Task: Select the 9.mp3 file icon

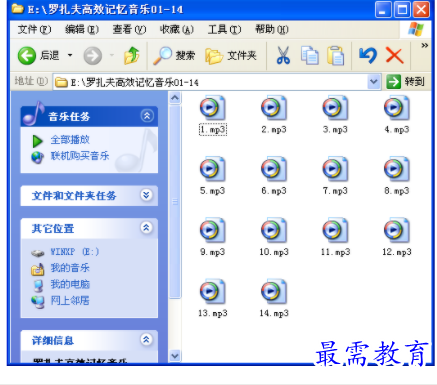Action: [213, 230]
